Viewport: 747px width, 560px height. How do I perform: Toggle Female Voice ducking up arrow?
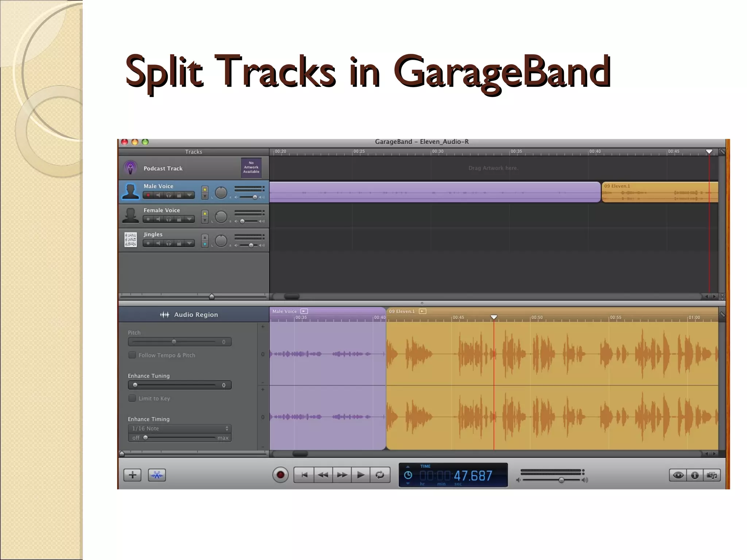(x=205, y=213)
